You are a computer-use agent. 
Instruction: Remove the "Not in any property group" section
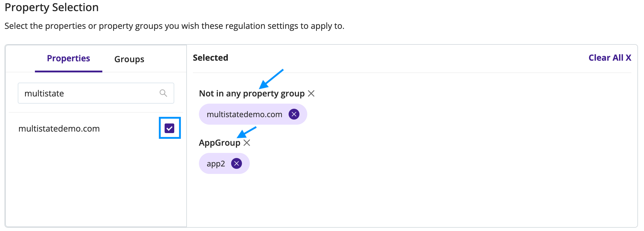[311, 93]
